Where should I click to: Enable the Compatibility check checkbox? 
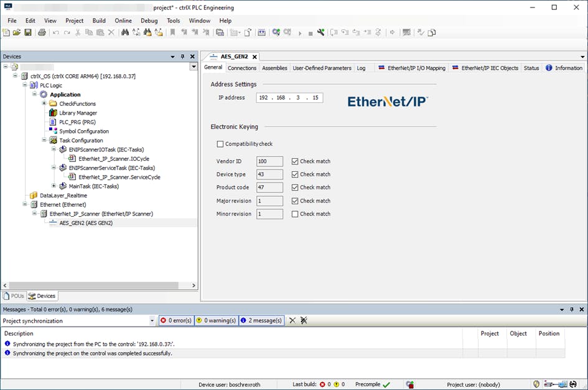pos(220,145)
